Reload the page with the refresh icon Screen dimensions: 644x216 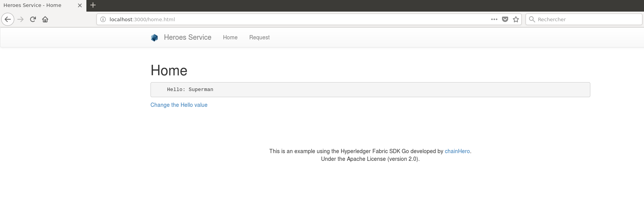pos(33,19)
